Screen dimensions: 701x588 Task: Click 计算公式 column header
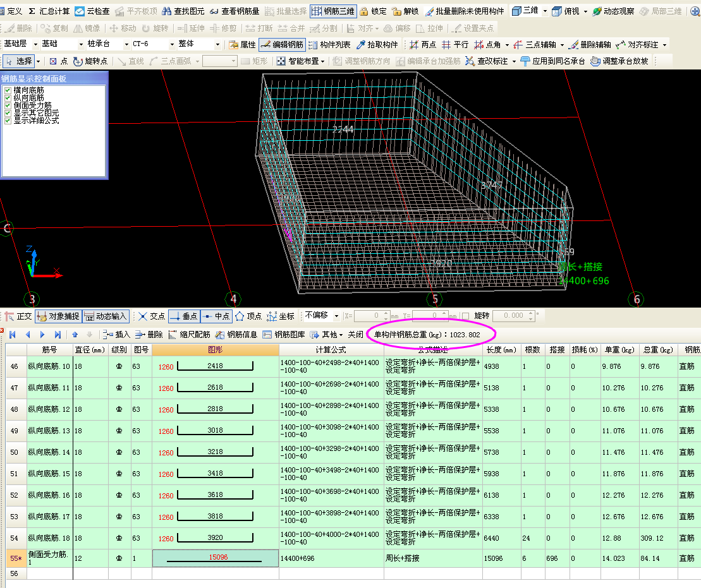point(331,350)
